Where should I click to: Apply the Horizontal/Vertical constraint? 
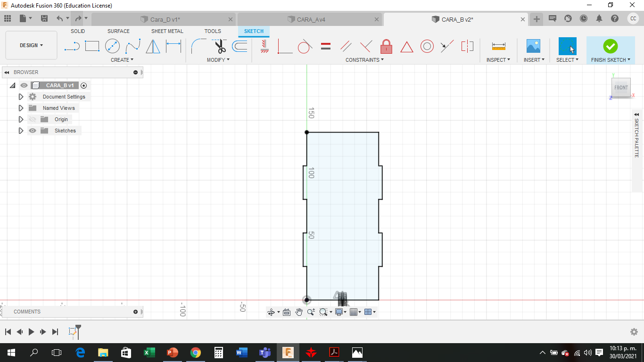pos(264,46)
